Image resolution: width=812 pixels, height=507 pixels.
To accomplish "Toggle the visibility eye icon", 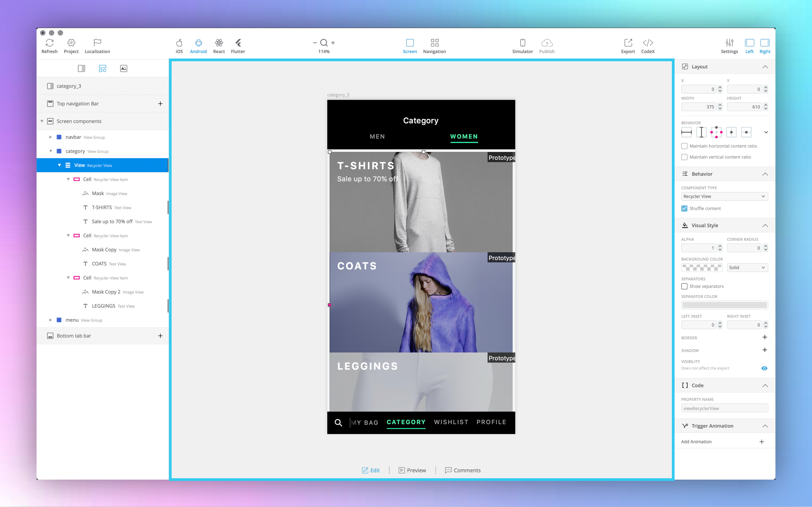I will [764, 368].
